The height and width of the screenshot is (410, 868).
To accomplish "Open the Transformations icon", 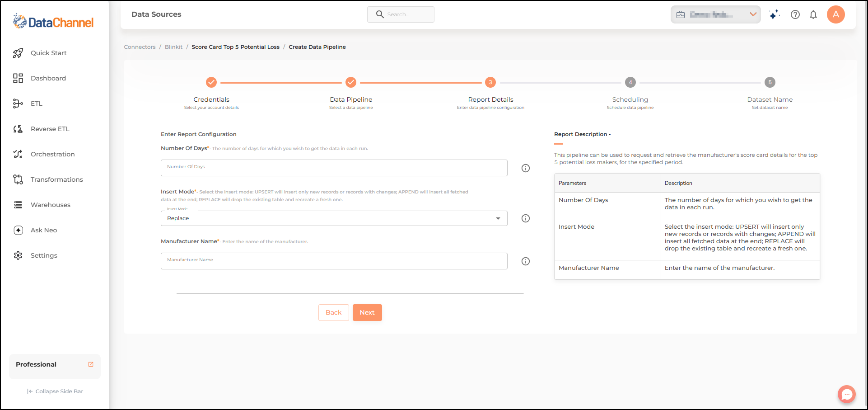I will click(x=18, y=179).
